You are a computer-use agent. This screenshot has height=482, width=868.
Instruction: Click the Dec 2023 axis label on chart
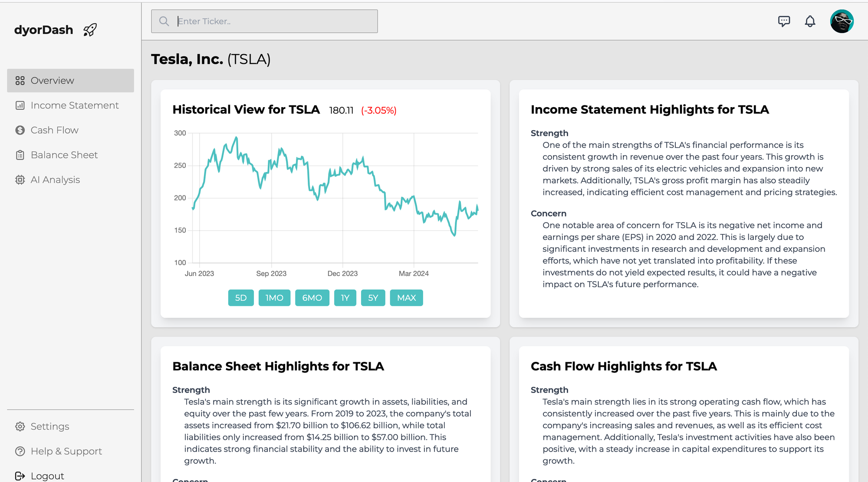[x=342, y=273]
